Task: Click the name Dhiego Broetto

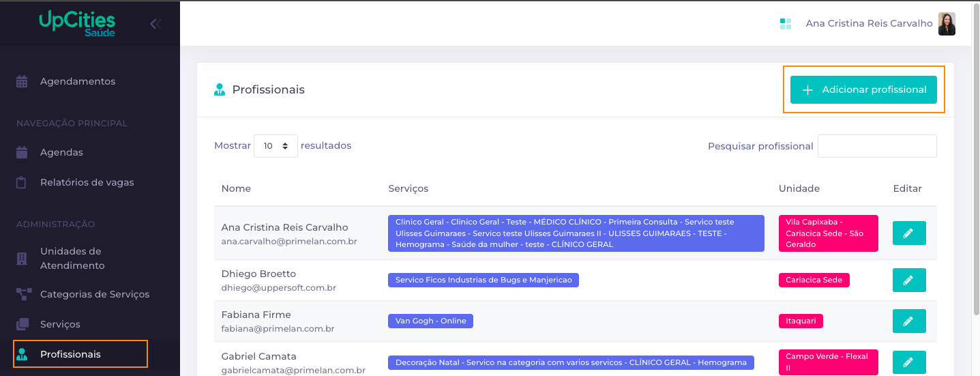Action: [x=258, y=274]
